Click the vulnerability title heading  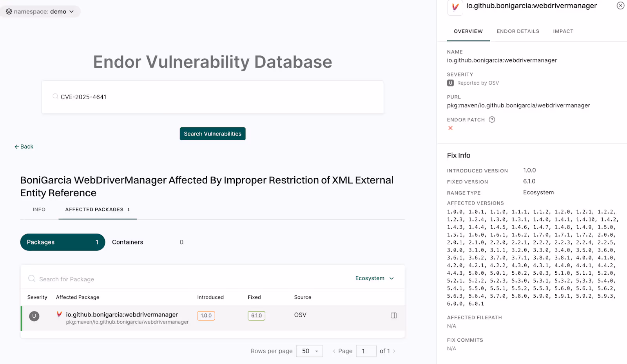(207, 187)
